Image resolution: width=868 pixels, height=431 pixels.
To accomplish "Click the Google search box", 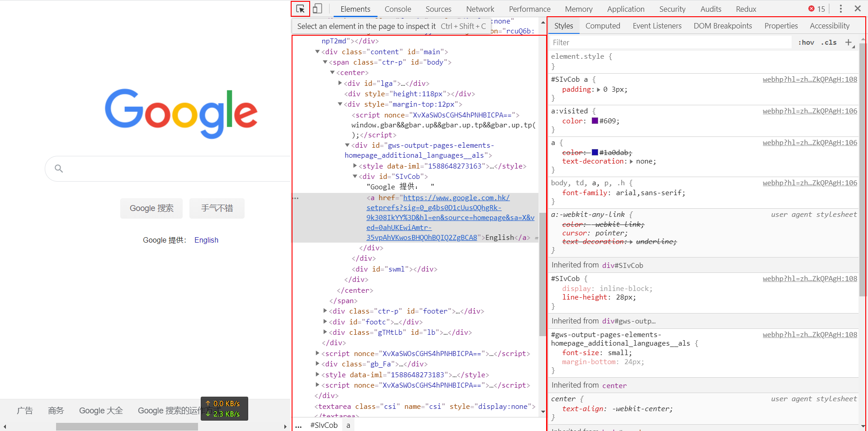I will [x=168, y=169].
